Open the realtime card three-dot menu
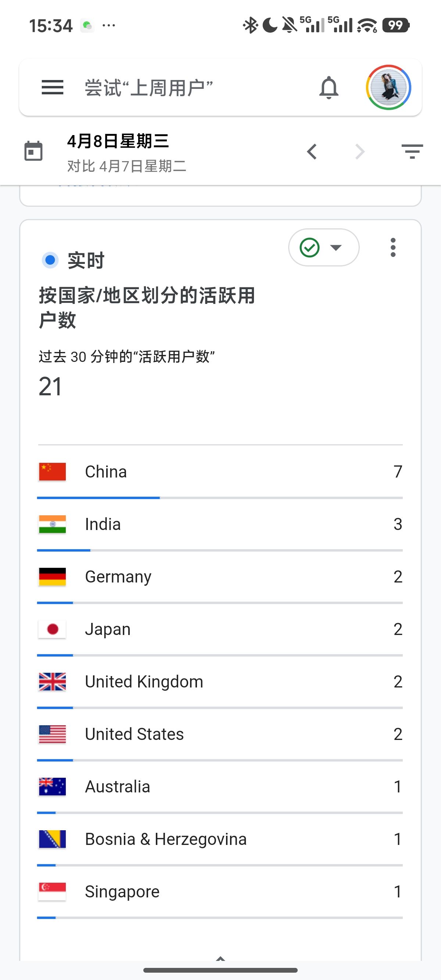Viewport: 441px width, 980px height. click(x=393, y=248)
